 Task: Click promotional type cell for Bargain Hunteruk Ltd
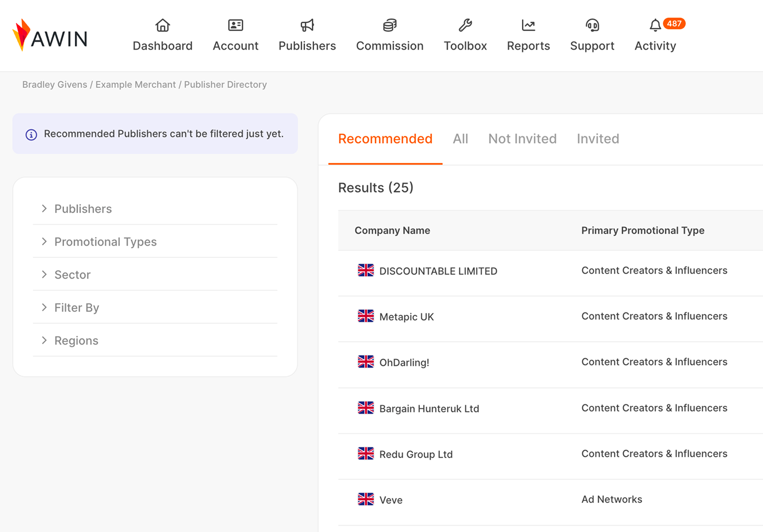tap(654, 408)
